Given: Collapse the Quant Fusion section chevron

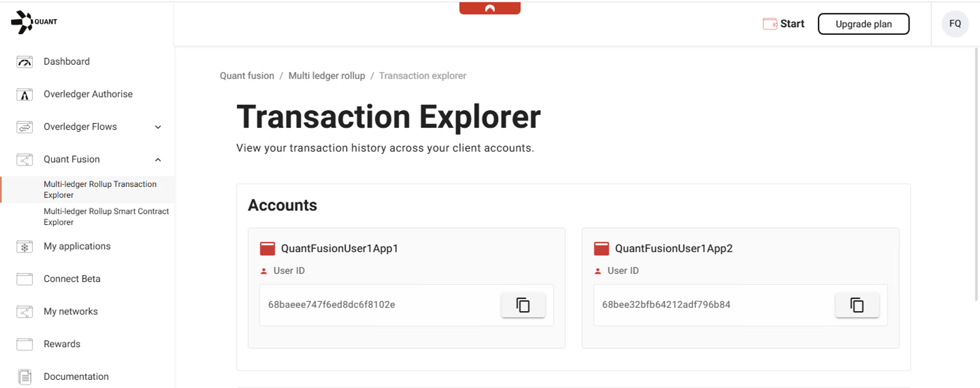Looking at the screenshot, I should tap(158, 160).
